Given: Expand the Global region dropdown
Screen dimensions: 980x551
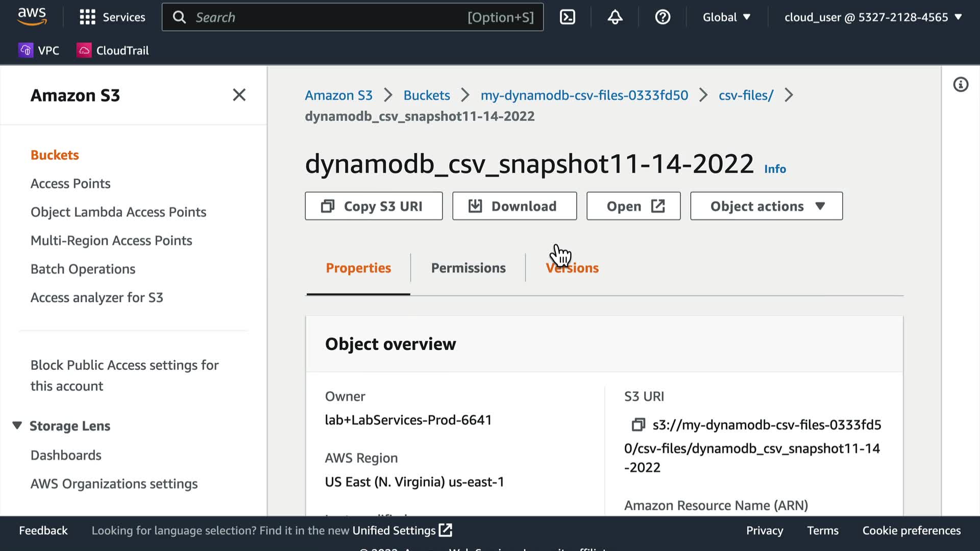Looking at the screenshot, I should pyautogui.click(x=726, y=17).
